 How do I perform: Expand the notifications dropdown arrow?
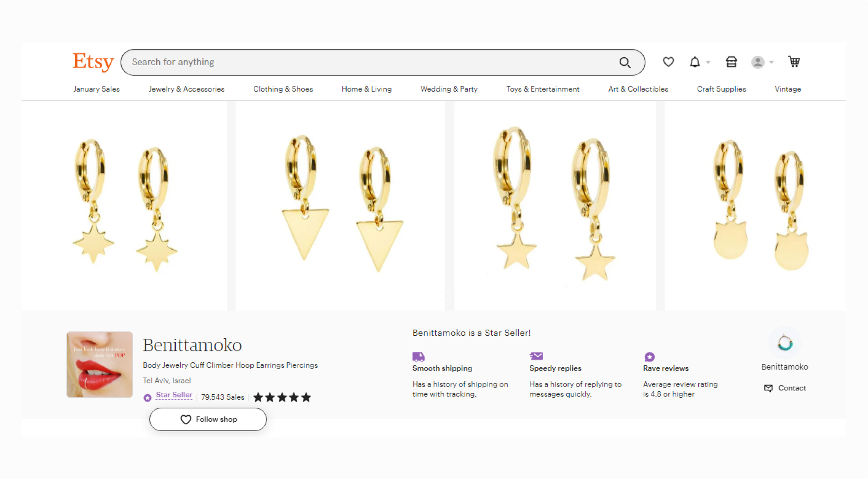tap(708, 63)
